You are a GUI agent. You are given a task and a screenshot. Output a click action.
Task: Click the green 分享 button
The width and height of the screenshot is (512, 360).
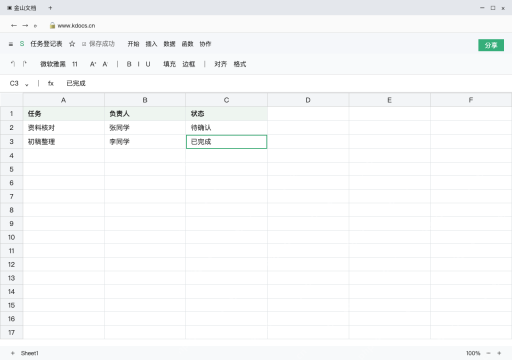point(491,45)
